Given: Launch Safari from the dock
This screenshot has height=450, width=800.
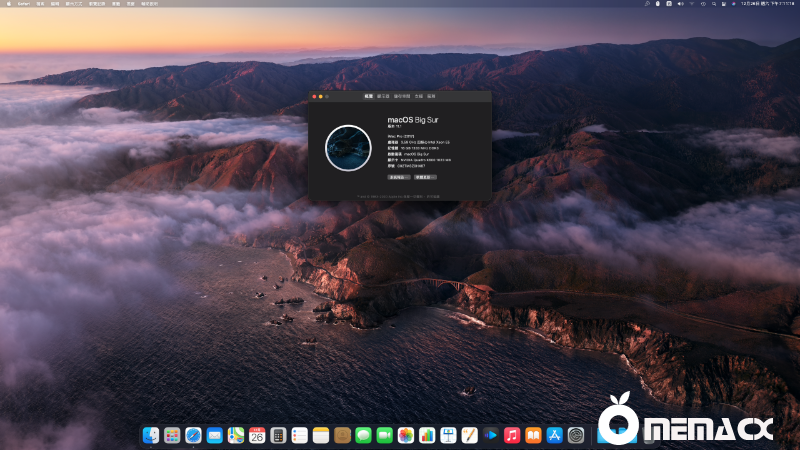Looking at the screenshot, I should click(x=193, y=435).
